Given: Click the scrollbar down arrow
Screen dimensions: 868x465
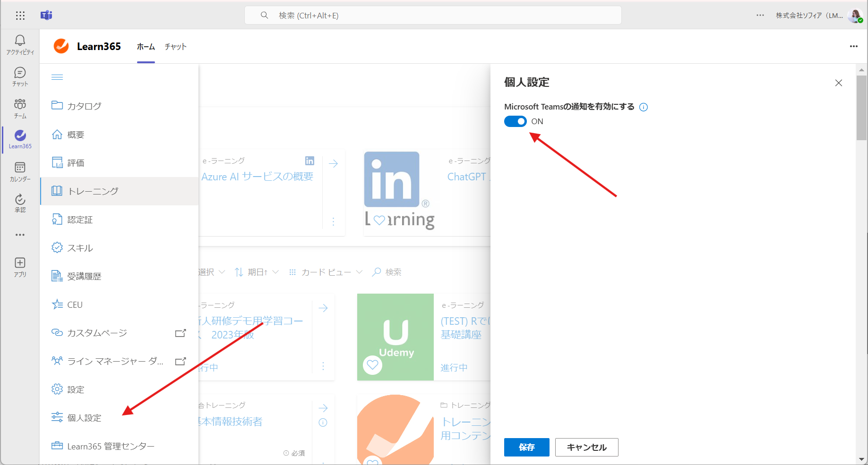Looking at the screenshot, I should point(862,459).
